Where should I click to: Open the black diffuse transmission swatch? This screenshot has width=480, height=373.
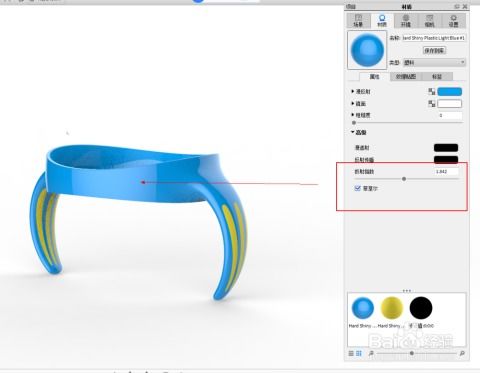point(446,148)
